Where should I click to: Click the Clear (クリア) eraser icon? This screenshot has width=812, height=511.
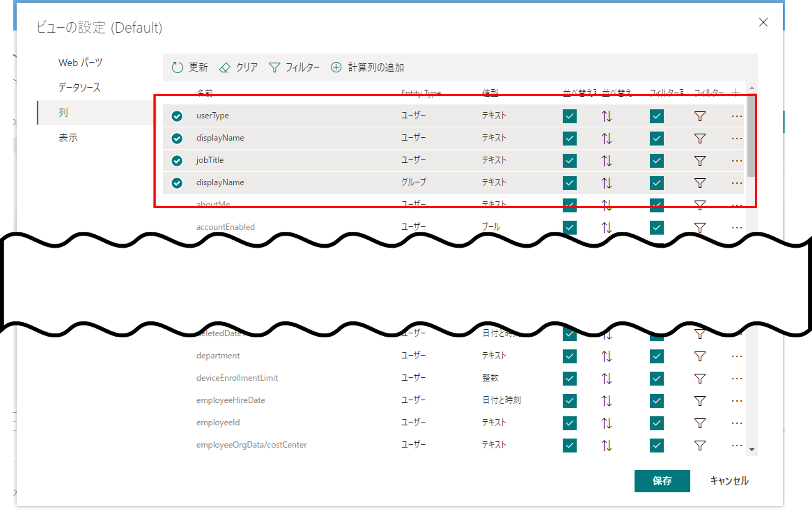pyautogui.click(x=225, y=68)
